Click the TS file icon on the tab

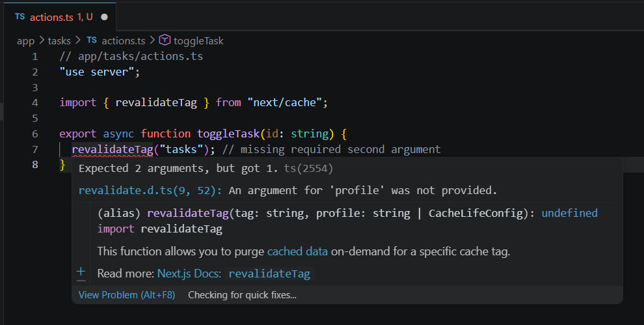coord(20,17)
